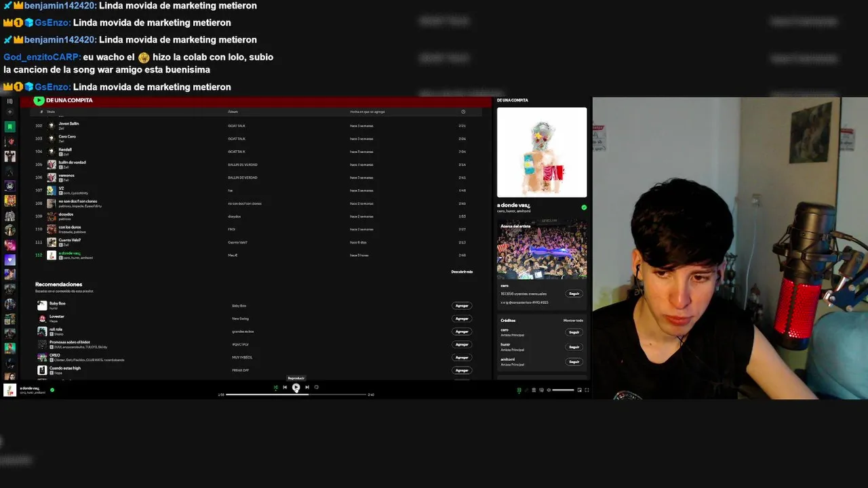Seek on the song progress bar
868x488 pixels.
pos(296,394)
